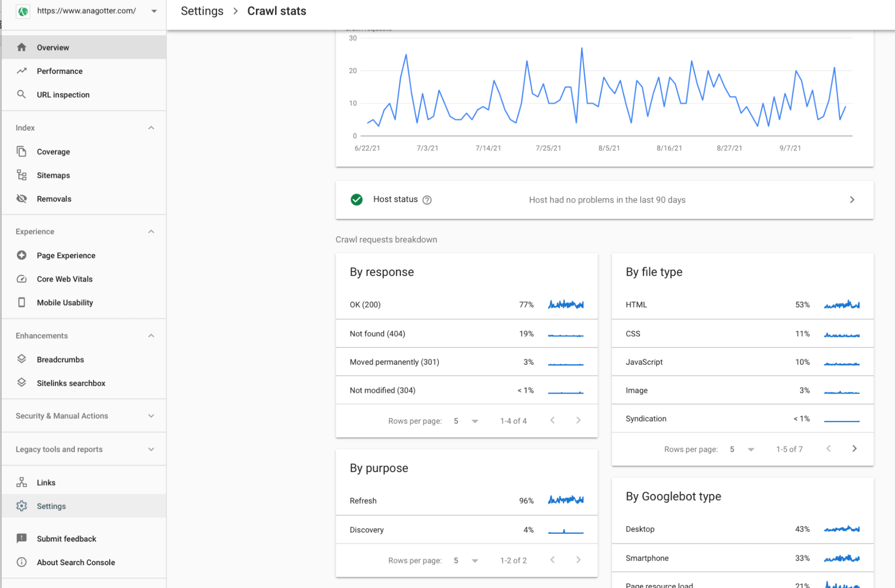The width and height of the screenshot is (895, 588).
Task: Select Settings in the breadcrumb
Action: (202, 11)
